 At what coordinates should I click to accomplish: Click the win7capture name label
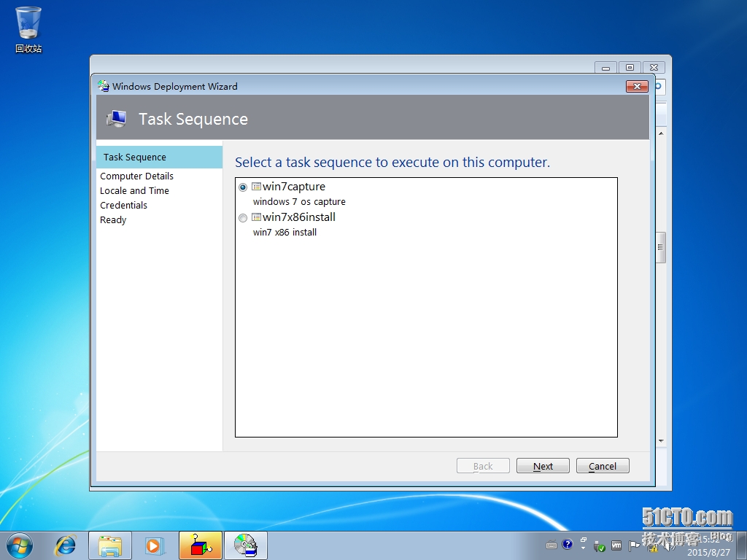pos(294,187)
